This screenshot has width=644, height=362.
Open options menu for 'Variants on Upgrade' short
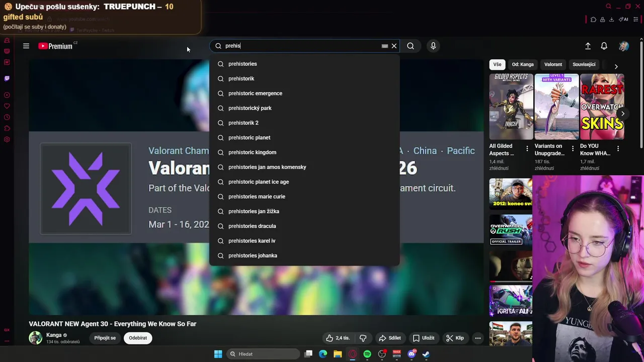pos(573,148)
